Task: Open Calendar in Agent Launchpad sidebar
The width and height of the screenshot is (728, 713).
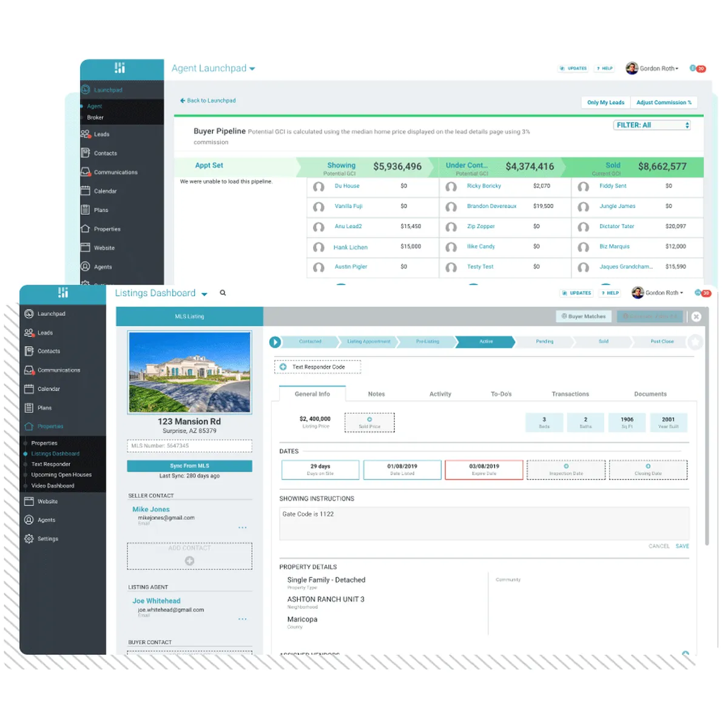Action: [x=105, y=191]
